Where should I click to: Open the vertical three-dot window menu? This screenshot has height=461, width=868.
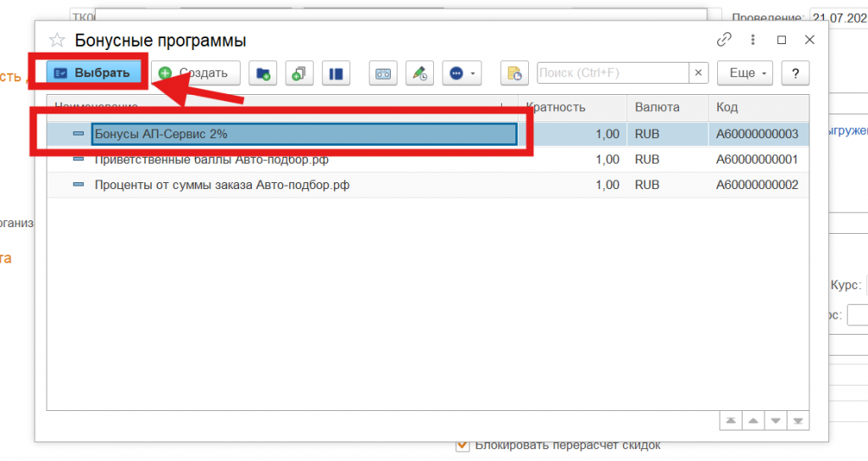point(752,40)
